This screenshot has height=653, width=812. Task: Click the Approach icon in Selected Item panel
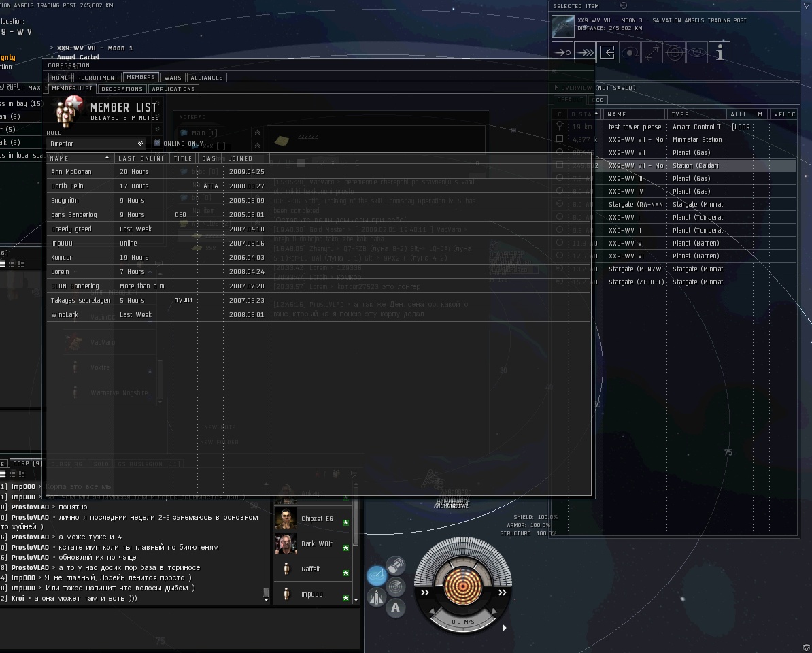562,52
